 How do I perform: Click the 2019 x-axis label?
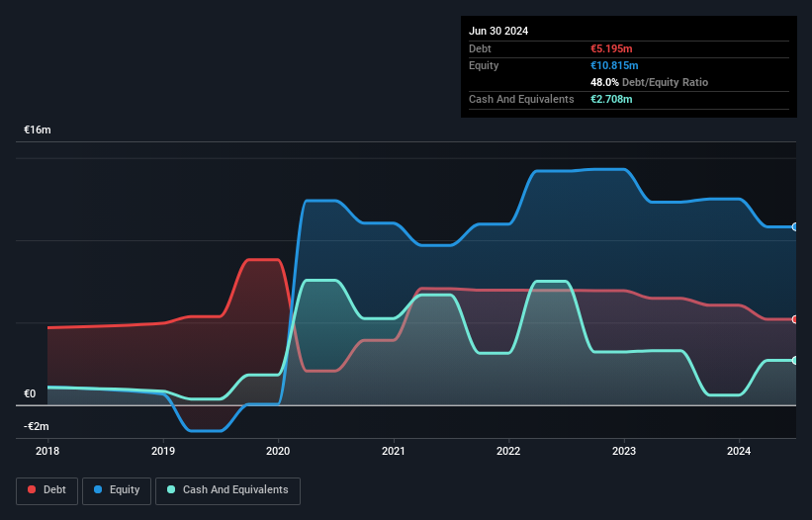pyautogui.click(x=163, y=451)
